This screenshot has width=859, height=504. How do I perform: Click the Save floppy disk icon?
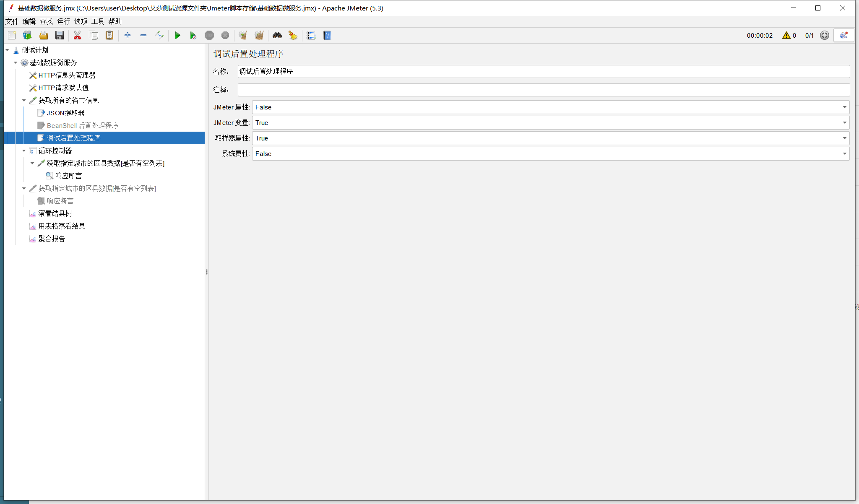(60, 36)
